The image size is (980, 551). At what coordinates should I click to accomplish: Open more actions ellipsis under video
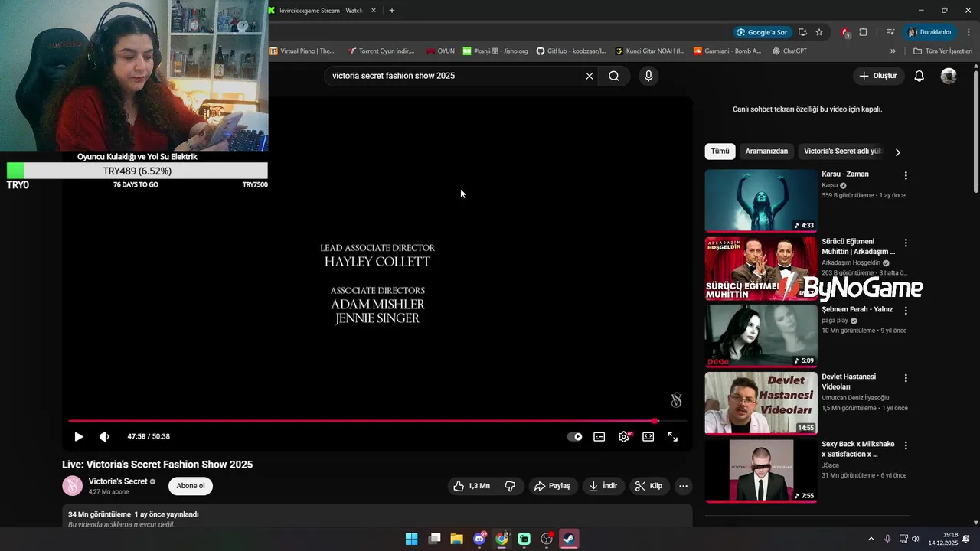[x=684, y=486]
